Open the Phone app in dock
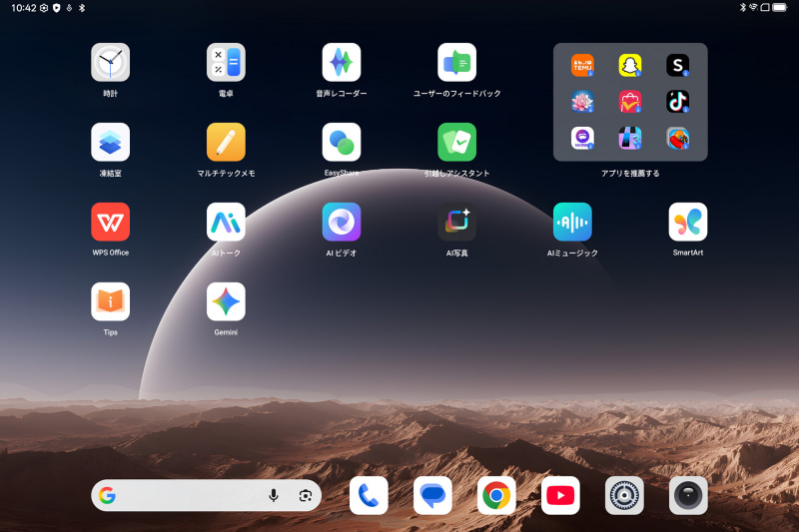This screenshot has height=532, width=799. pyautogui.click(x=369, y=495)
